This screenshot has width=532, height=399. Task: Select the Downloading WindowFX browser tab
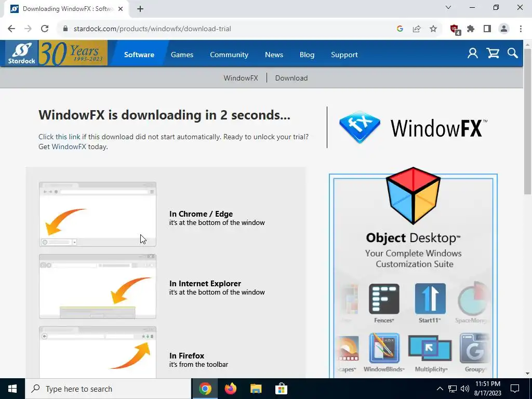(x=66, y=9)
